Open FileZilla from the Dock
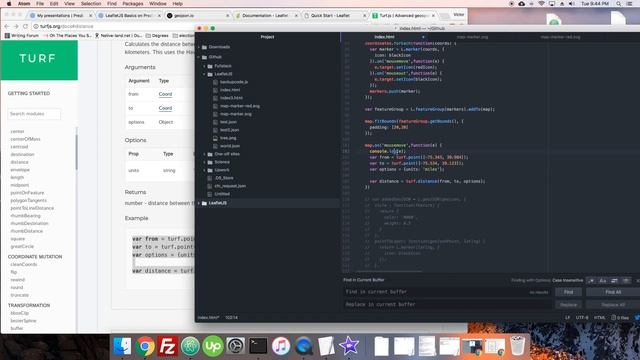Image resolution: width=640 pixels, height=360 pixels. click(167, 346)
